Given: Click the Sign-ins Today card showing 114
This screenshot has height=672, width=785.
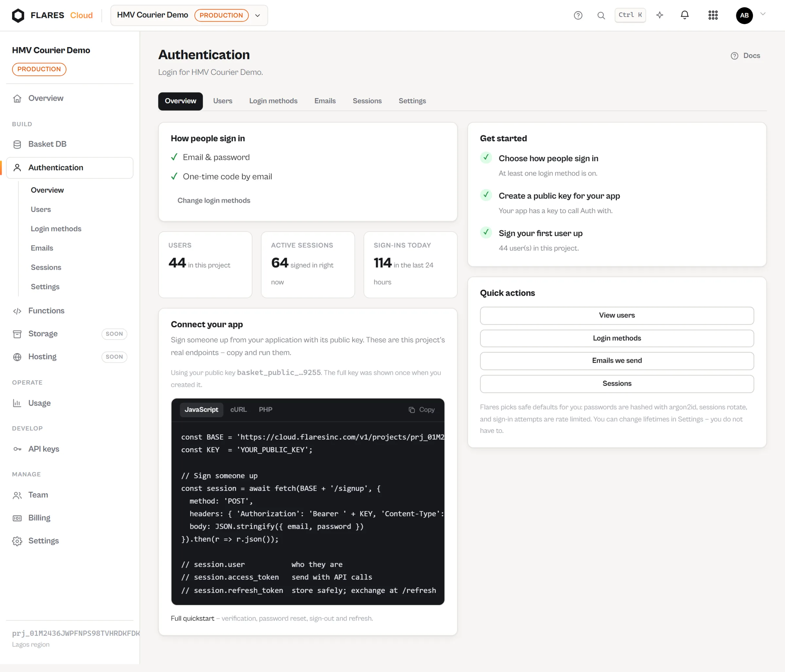Looking at the screenshot, I should [410, 265].
